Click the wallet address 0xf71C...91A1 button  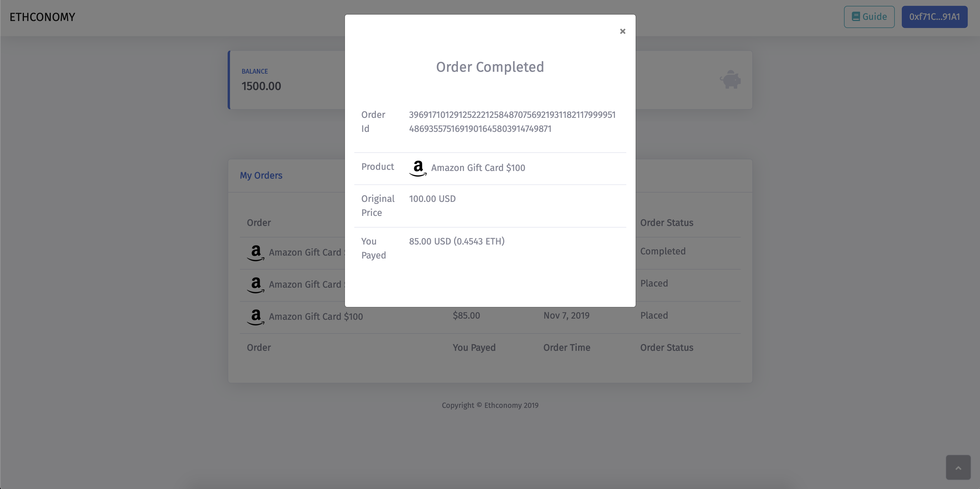click(x=934, y=17)
